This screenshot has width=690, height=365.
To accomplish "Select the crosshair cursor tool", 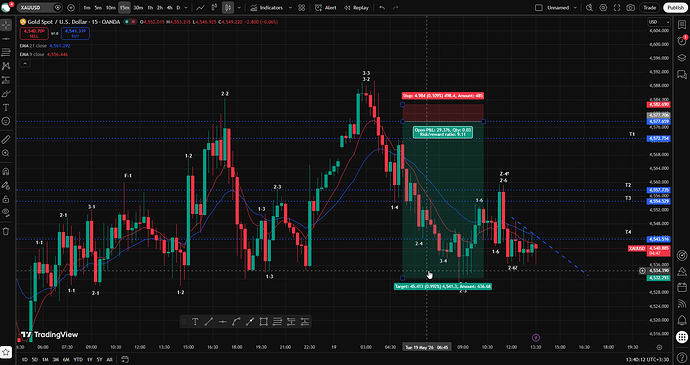I will 6,25.
